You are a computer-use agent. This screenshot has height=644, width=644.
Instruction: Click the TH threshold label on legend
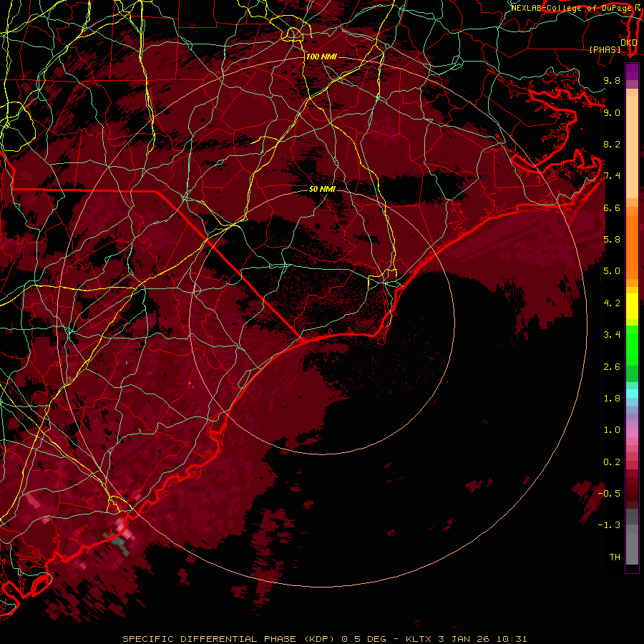point(615,557)
